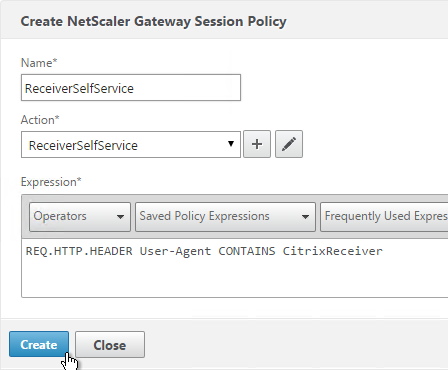Click the CONTAINS keyword in expression
The height and width of the screenshot is (370, 448).
point(247,251)
